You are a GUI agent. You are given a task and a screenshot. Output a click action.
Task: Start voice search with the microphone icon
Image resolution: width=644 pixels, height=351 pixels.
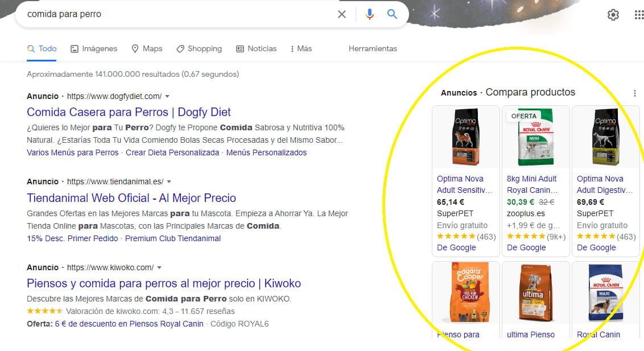click(370, 14)
